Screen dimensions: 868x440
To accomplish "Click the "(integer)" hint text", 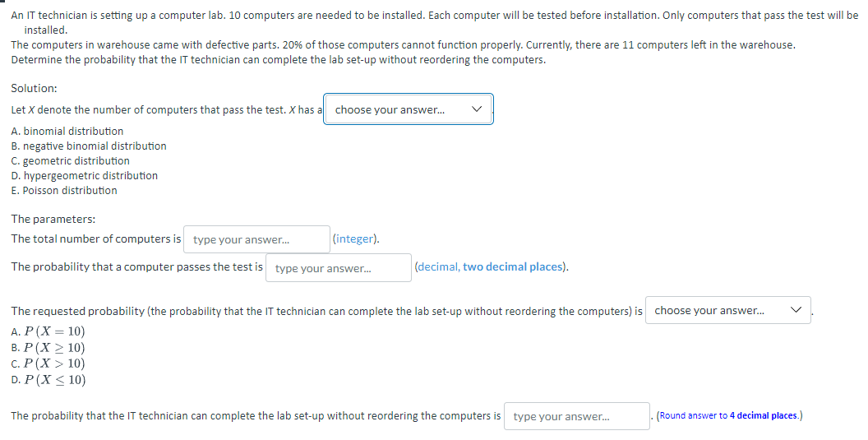I will click(x=356, y=239).
